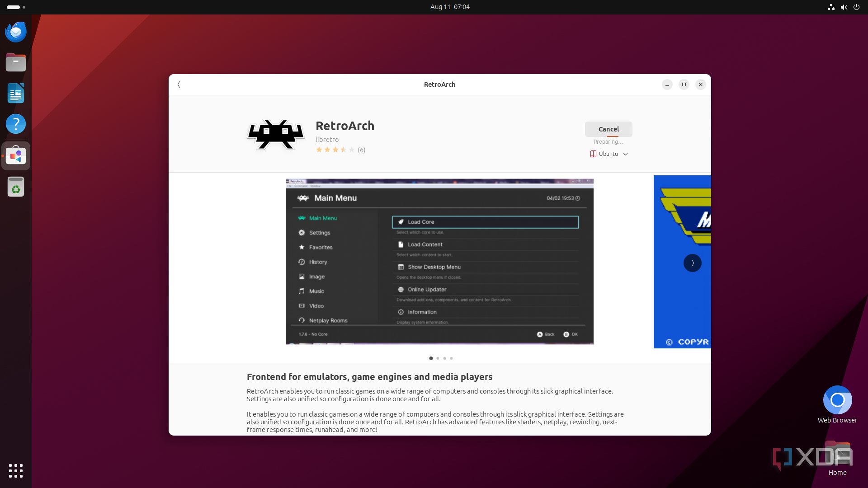Minimize the RetroArch App Center window
The image size is (868, 488).
click(667, 84)
